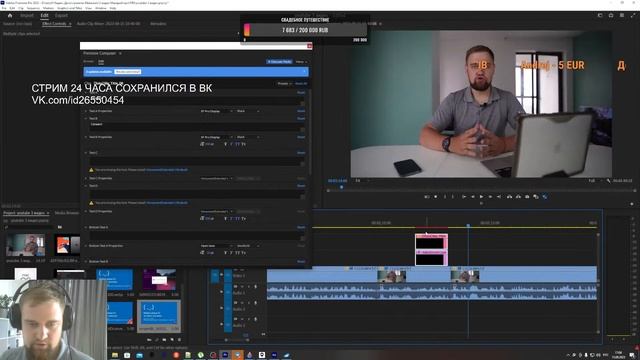Click the Mark Out icon
The height and width of the screenshot is (360, 640).
tap(453, 197)
